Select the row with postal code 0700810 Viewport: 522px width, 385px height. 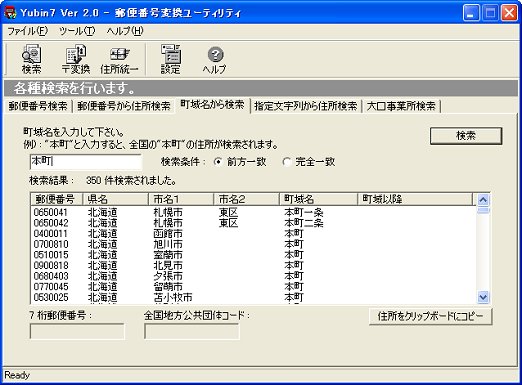point(253,244)
